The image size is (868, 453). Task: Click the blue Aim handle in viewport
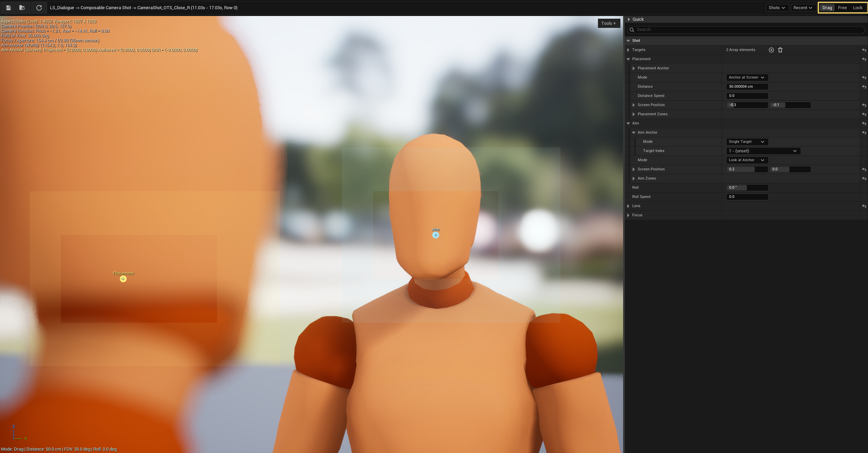click(436, 235)
